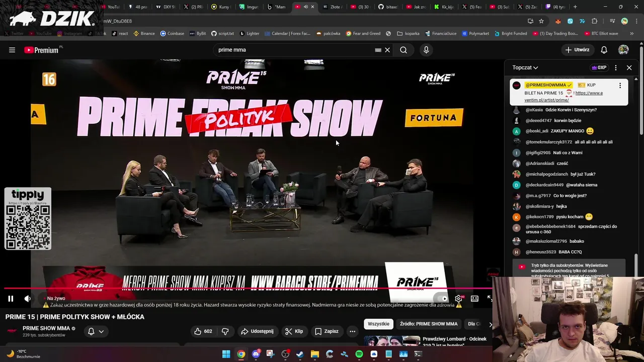The image size is (644, 362).
Task: Close the live chat panel
Action: tap(629, 67)
